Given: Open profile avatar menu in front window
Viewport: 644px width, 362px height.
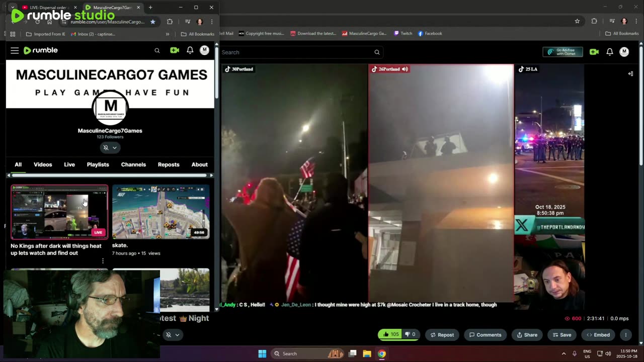Looking at the screenshot, I should click(x=204, y=50).
